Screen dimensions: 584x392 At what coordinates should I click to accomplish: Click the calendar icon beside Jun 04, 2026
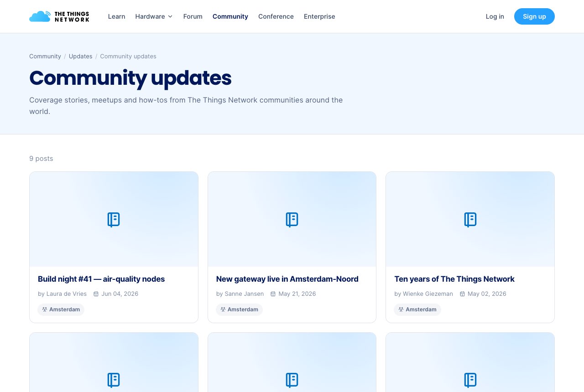point(96,294)
